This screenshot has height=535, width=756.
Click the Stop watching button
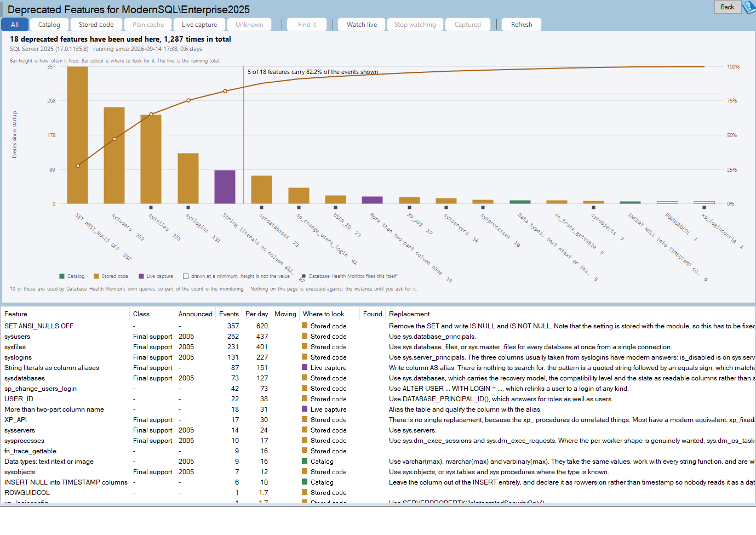[x=415, y=25]
